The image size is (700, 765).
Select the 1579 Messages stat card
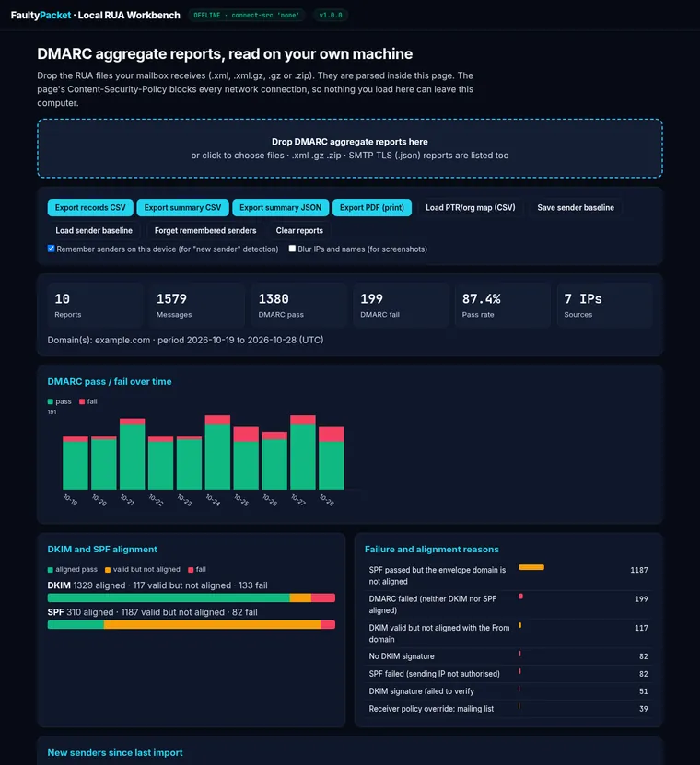pyautogui.click(x=197, y=305)
